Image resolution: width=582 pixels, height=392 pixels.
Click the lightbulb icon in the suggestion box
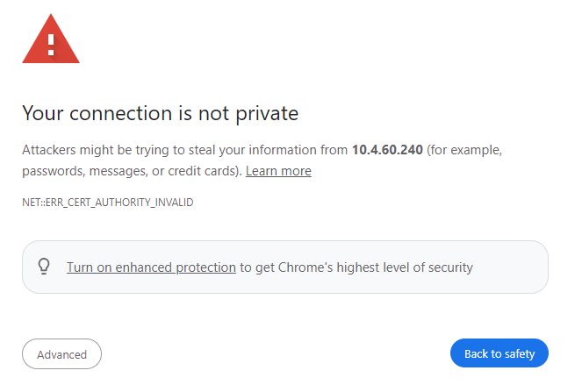[44, 267]
